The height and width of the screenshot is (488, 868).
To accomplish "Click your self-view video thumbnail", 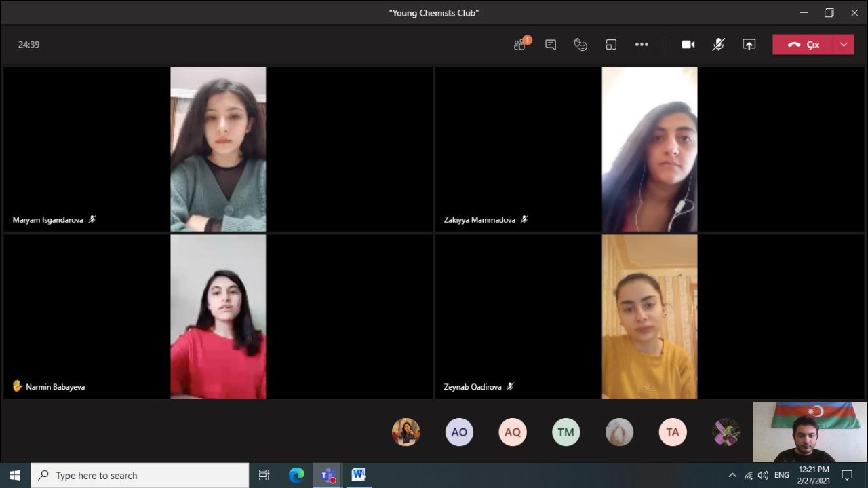I will 810,432.
